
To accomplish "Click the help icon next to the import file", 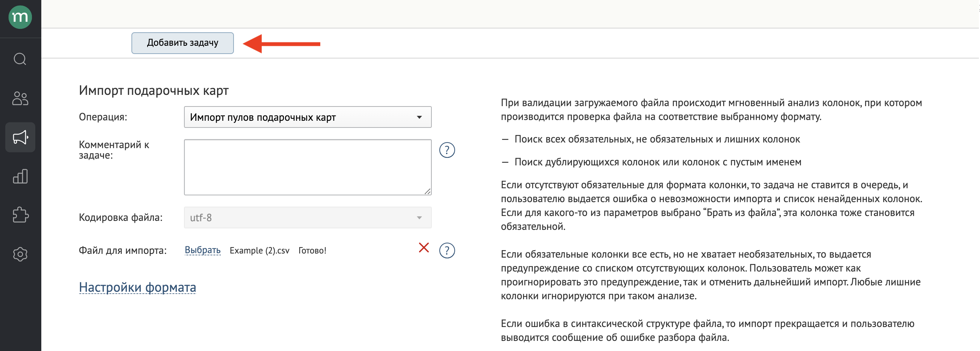I will pyautogui.click(x=447, y=251).
